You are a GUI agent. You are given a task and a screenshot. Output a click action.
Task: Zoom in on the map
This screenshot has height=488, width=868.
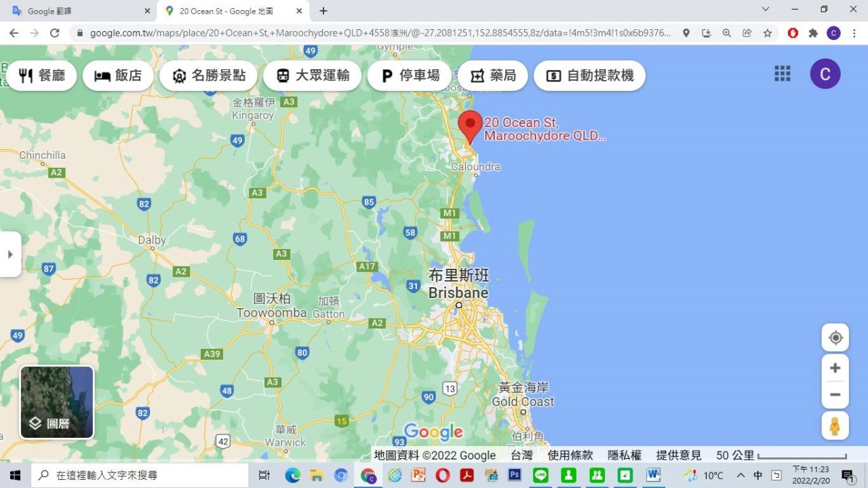(835, 368)
